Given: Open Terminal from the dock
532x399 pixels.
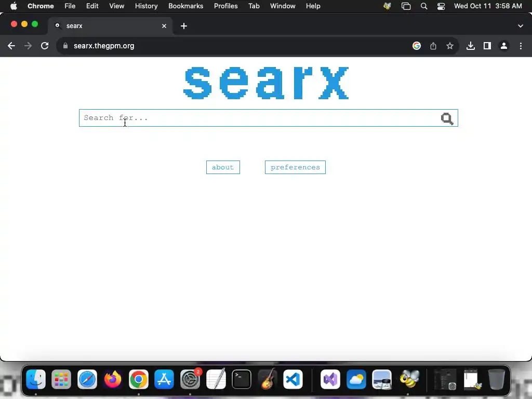Looking at the screenshot, I should pos(242,379).
